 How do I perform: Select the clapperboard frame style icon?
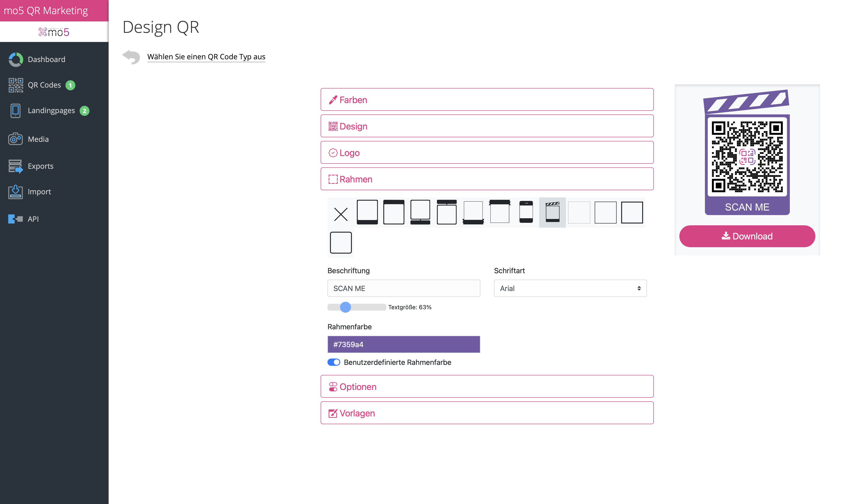tap(552, 212)
